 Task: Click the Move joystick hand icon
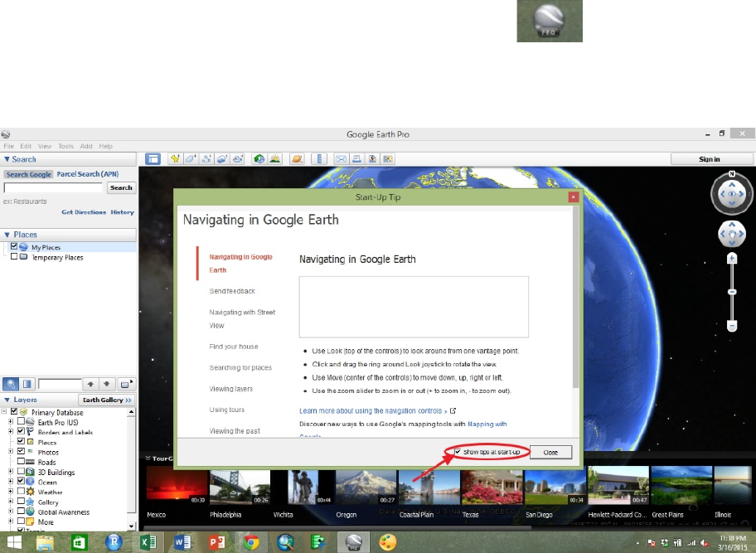pyautogui.click(x=732, y=235)
